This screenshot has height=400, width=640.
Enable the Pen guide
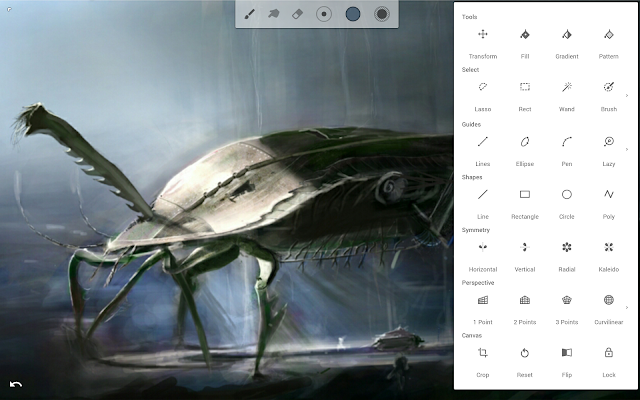point(567,142)
